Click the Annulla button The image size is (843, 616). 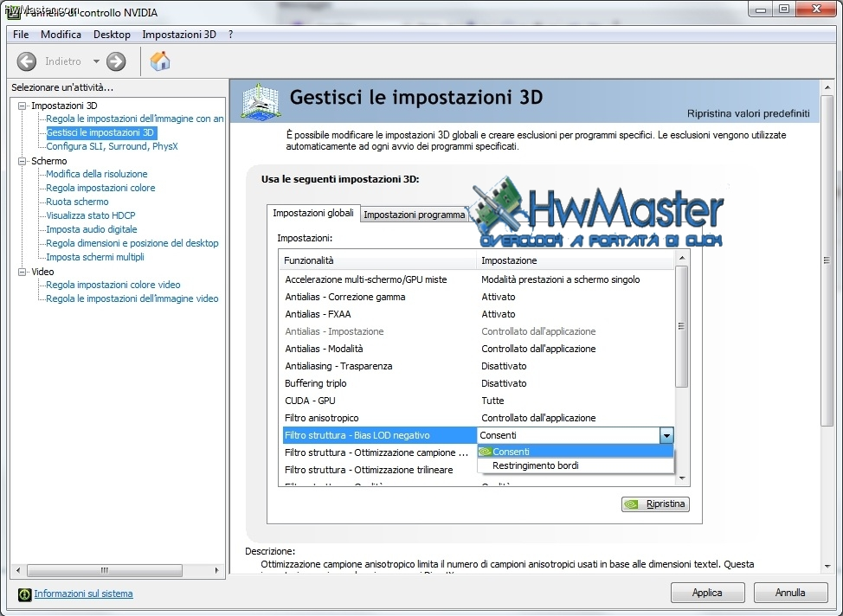tap(790, 593)
